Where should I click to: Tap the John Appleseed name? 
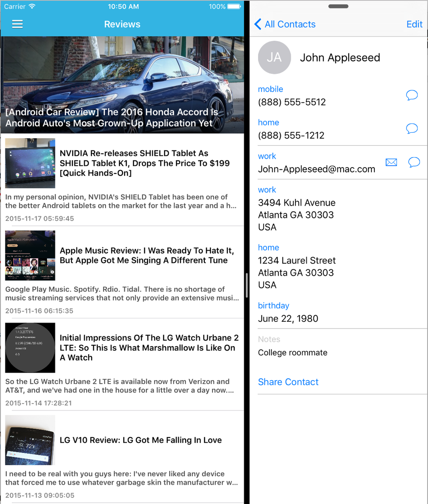(340, 58)
